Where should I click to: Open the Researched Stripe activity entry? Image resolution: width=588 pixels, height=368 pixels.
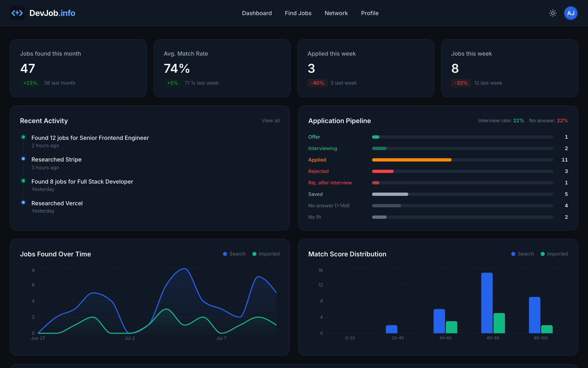click(56, 159)
